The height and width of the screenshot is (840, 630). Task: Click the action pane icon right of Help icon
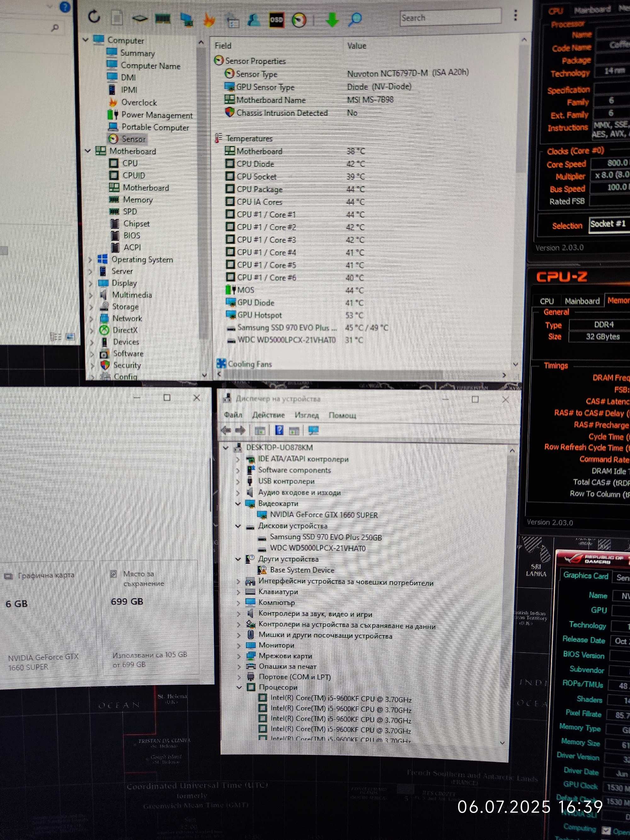(x=294, y=431)
